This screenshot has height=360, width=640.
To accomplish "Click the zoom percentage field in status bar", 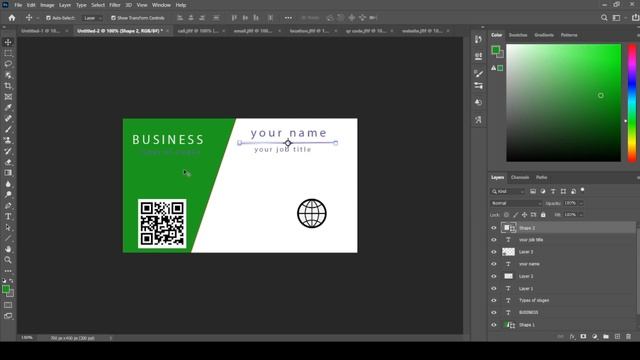I will point(27,338).
